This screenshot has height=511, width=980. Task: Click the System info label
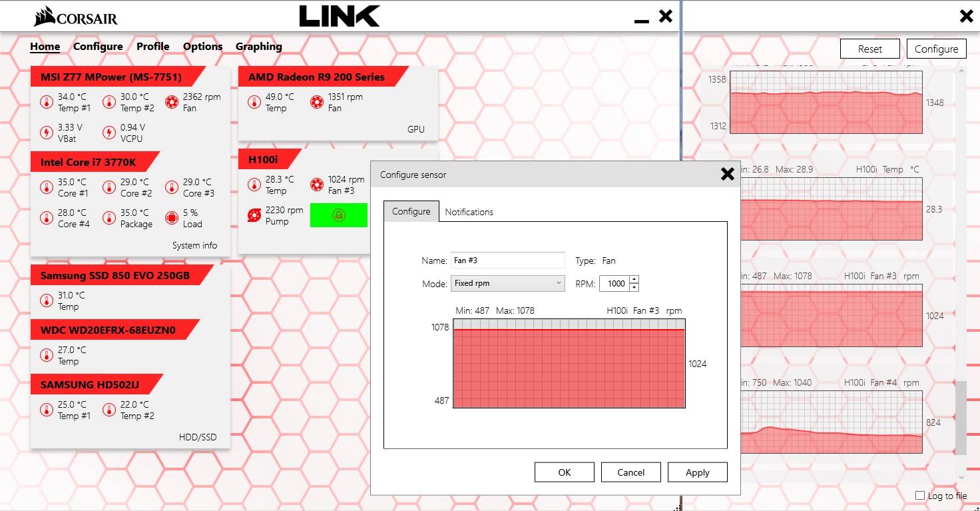194,245
